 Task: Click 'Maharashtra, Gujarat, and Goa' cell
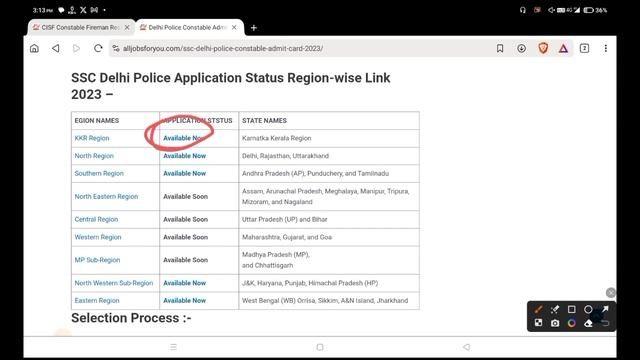[287, 237]
